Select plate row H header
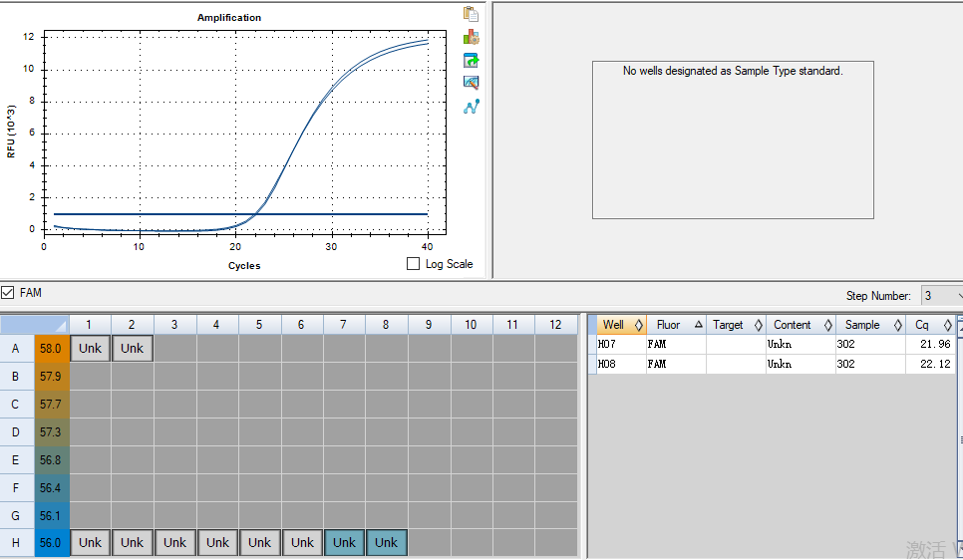This screenshot has width=963, height=560. 17,543
